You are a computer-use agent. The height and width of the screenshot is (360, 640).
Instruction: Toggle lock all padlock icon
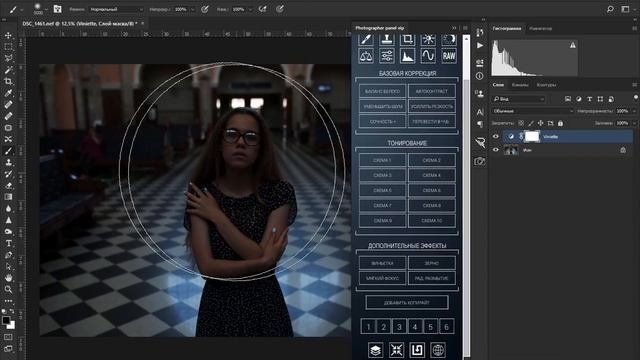560,123
